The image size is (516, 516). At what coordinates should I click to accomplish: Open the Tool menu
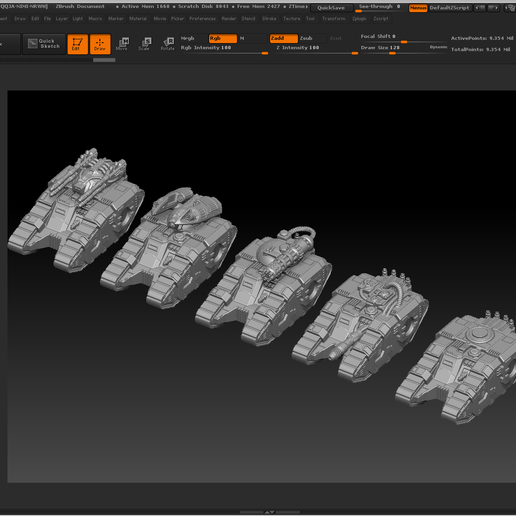pyautogui.click(x=310, y=19)
